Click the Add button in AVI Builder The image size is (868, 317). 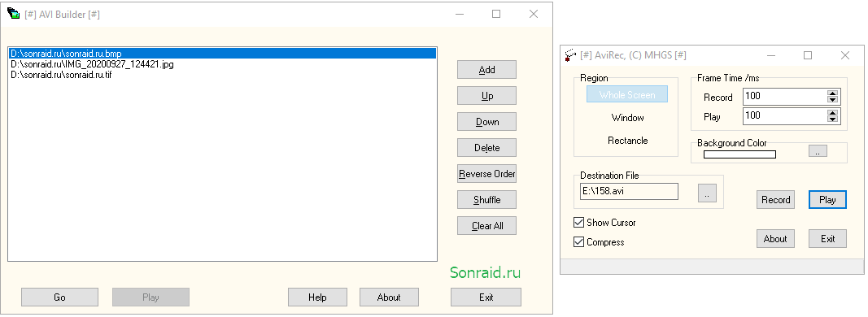click(x=486, y=70)
